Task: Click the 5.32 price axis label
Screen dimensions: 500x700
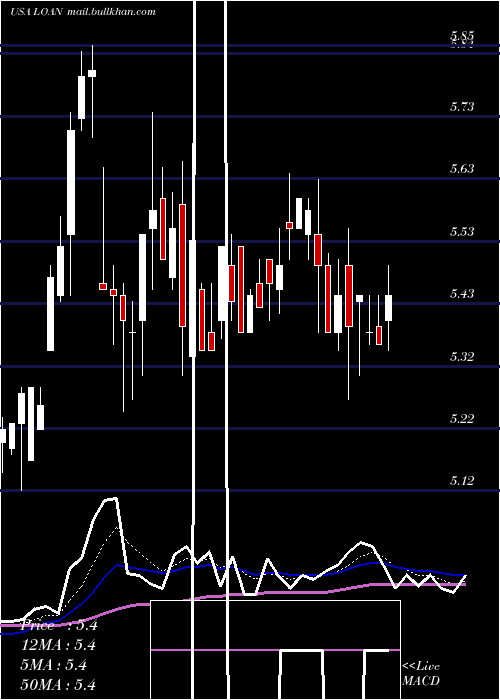Action: 462,356
